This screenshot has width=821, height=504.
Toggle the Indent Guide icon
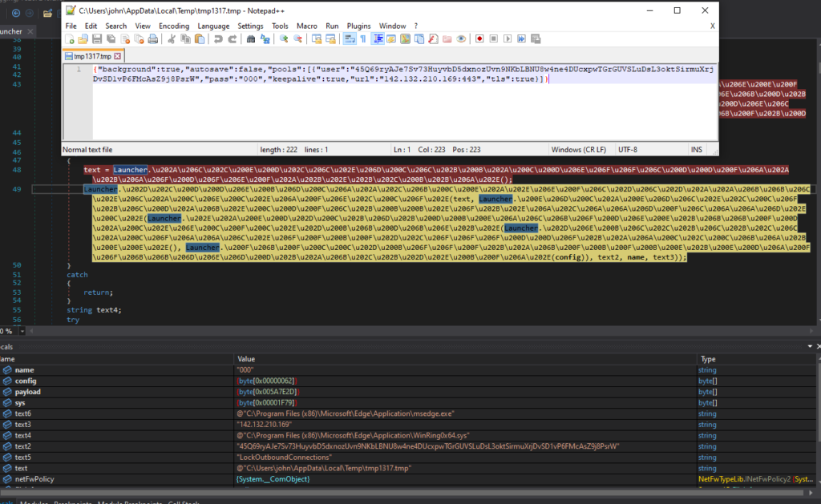378,39
